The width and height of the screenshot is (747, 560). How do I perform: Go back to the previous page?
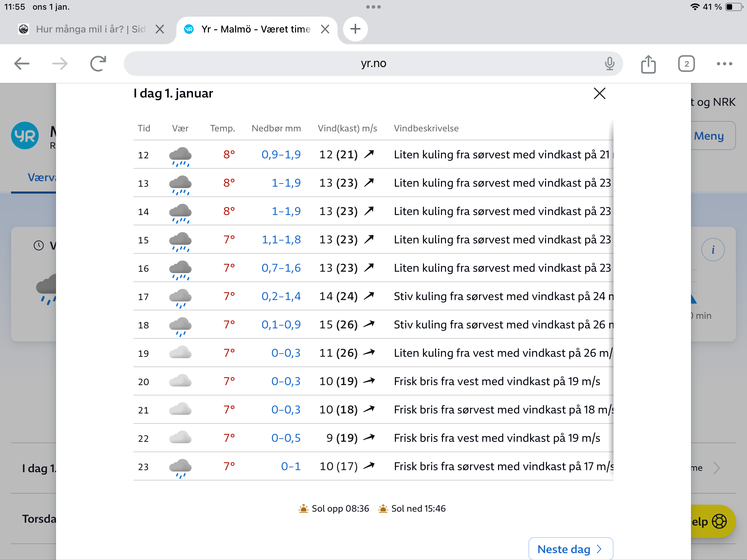tap(22, 64)
